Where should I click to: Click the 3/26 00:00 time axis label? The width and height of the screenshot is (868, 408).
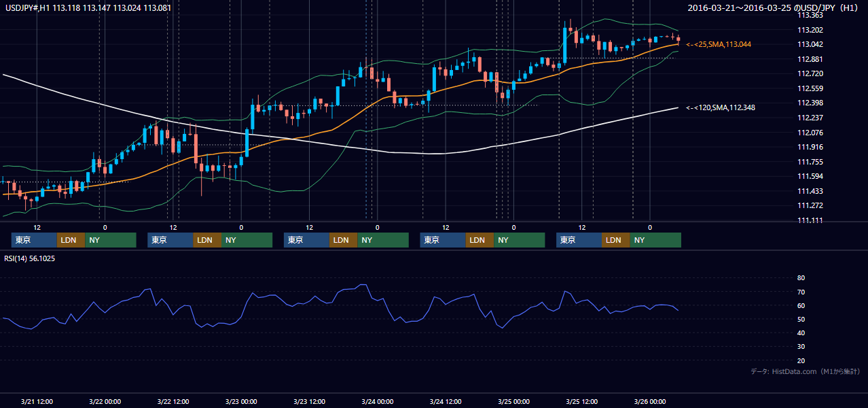tap(650, 402)
